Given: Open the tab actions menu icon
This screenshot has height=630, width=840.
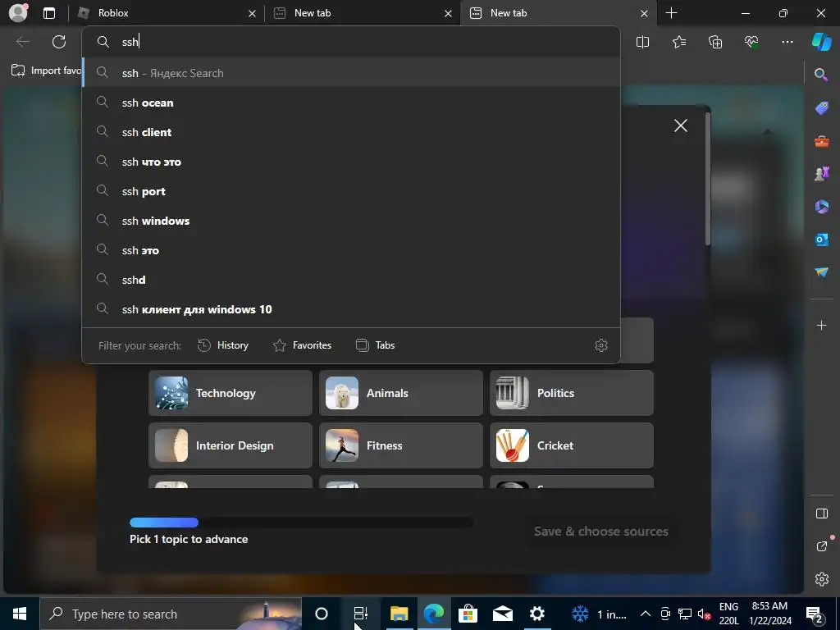Looking at the screenshot, I should (x=49, y=13).
